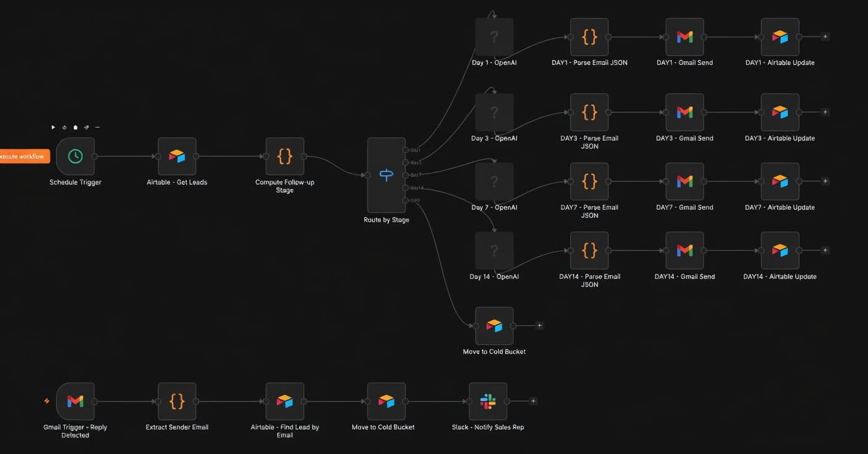Open the DAY3 - Airtable Update node
This screenshot has height=454, width=868.
(780, 112)
